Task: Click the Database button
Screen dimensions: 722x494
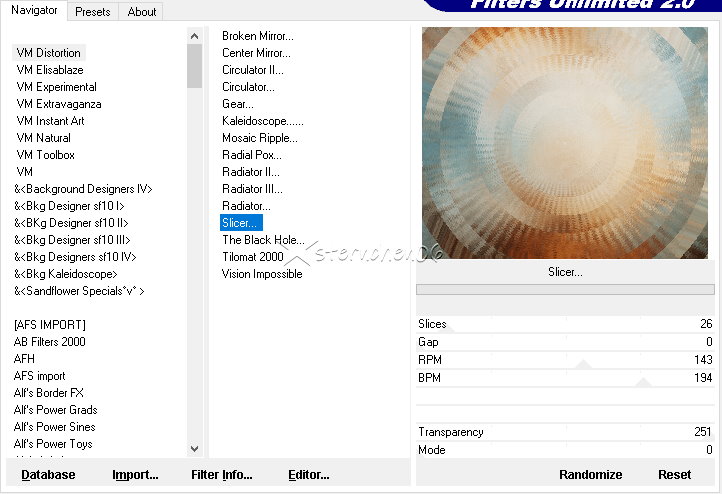Action: point(48,475)
